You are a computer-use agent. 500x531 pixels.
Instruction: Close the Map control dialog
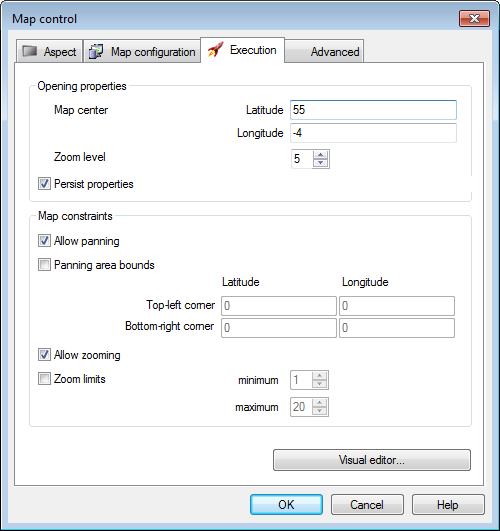click(474, 18)
